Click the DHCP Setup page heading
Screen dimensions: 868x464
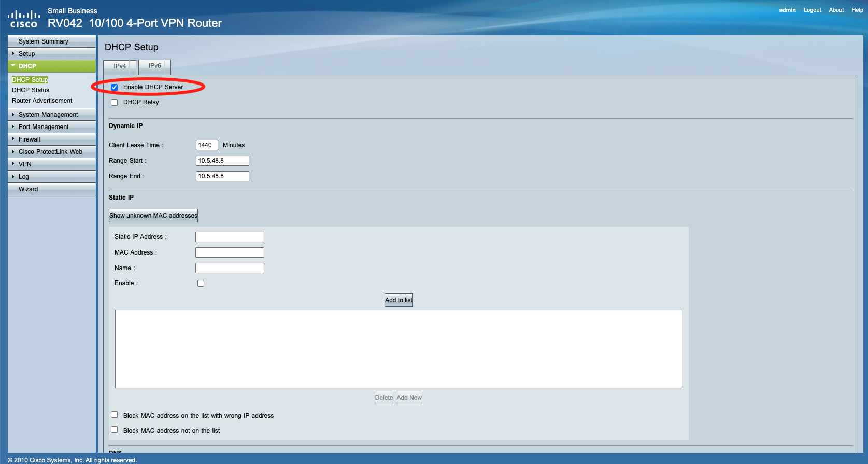[x=132, y=47]
